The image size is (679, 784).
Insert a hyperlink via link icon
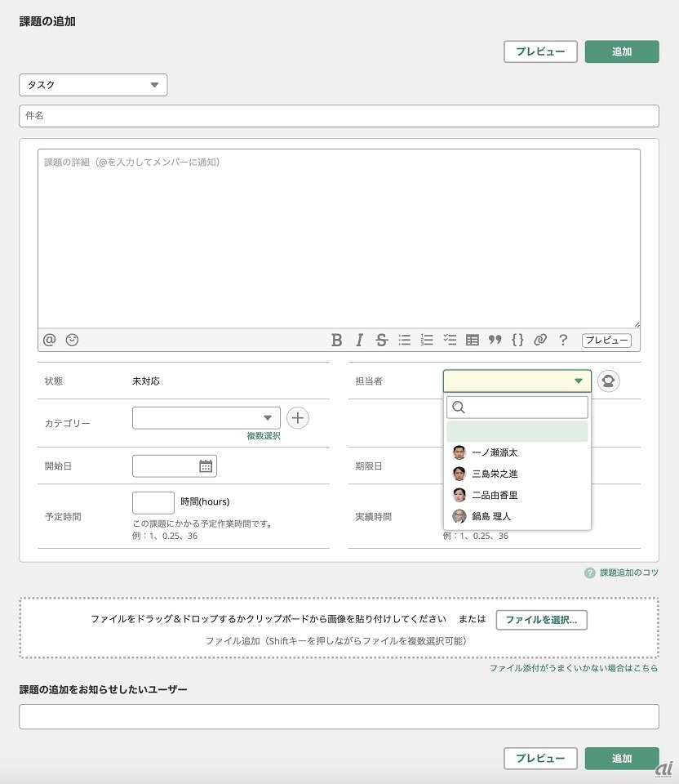tap(539, 341)
